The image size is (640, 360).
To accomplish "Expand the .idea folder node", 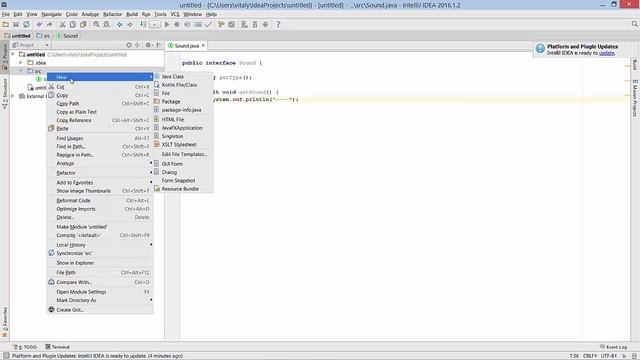I will pyautogui.click(x=21, y=62).
